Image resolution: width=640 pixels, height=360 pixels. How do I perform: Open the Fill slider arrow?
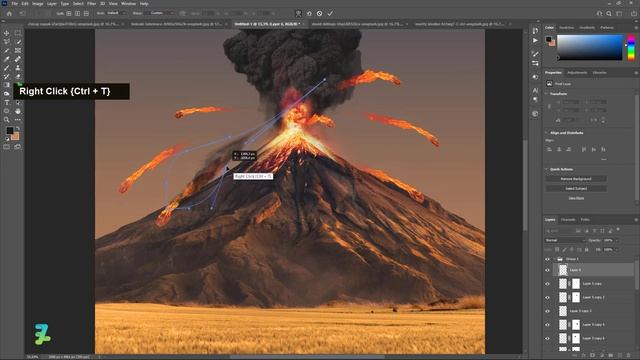point(616,249)
